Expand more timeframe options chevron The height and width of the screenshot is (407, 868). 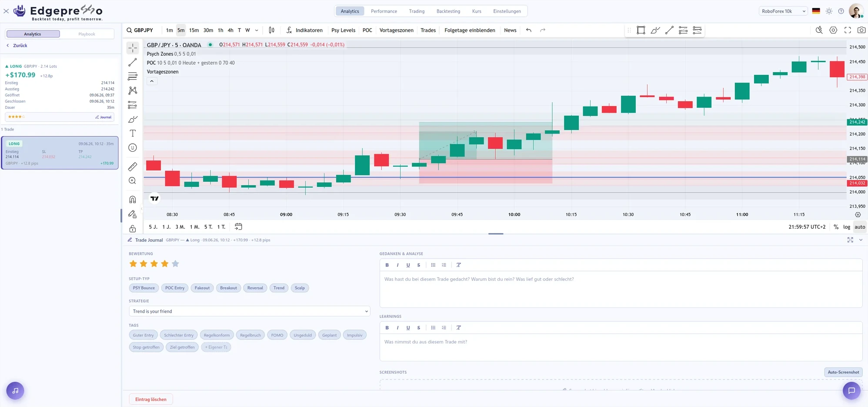click(x=257, y=30)
